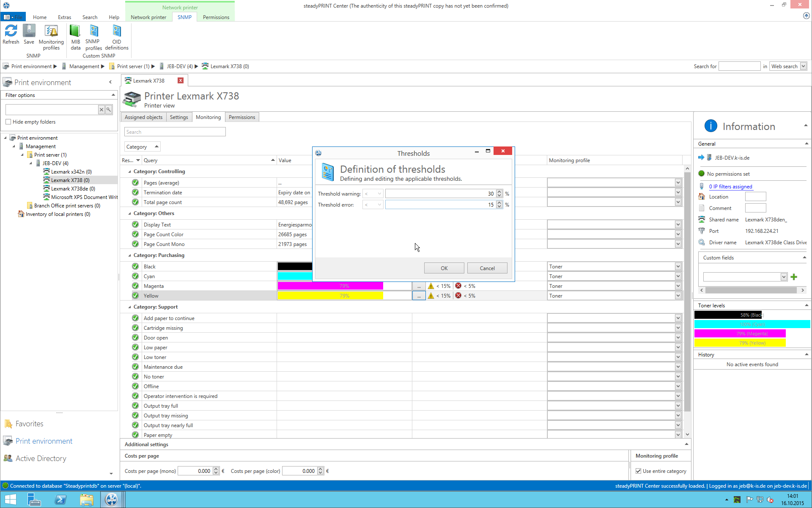The height and width of the screenshot is (508, 812).
Task: Open Yellow thresholds ellipsis button
Action: coord(419,296)
